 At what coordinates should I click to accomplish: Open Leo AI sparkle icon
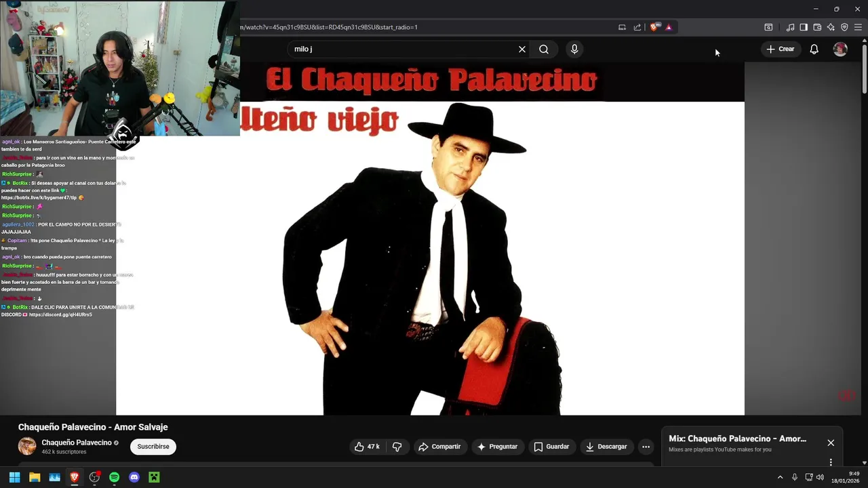coord(831,27)
